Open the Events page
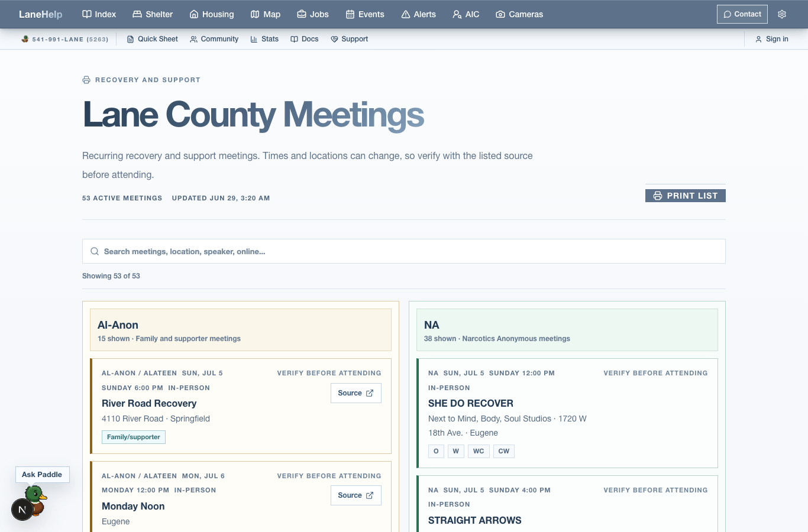Viewport: 808px width, 532px height. coord(365,14)
